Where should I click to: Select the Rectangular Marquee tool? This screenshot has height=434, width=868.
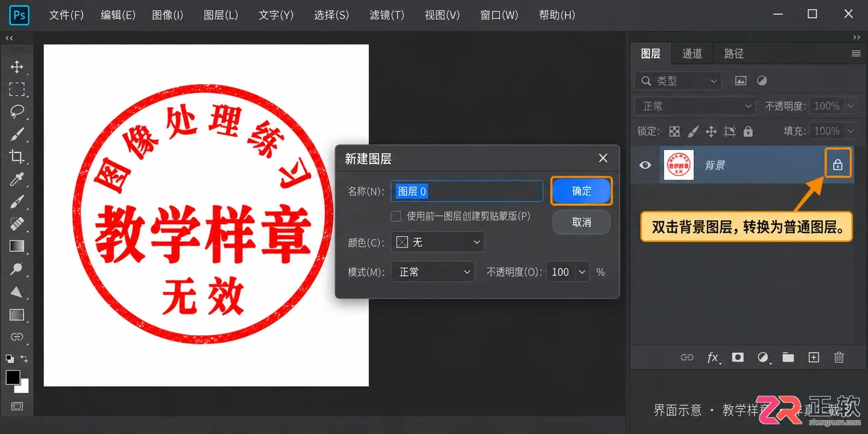[x=17, y=89]
